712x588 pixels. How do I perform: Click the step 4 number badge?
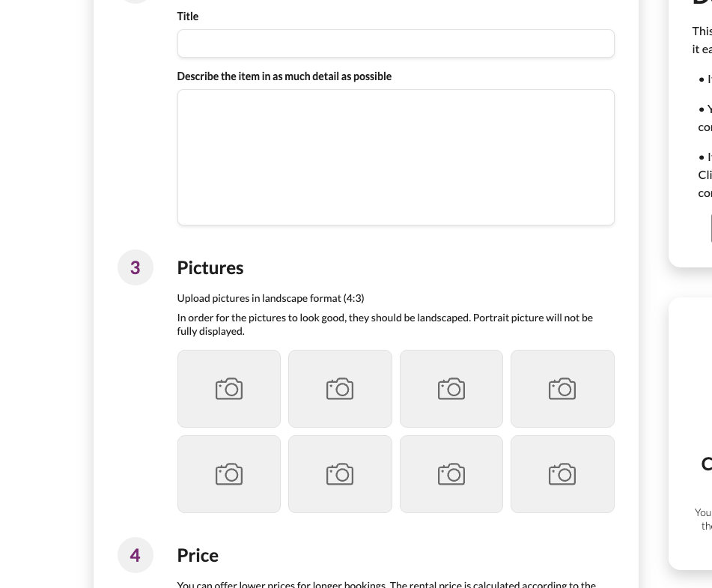coord(136,555)
